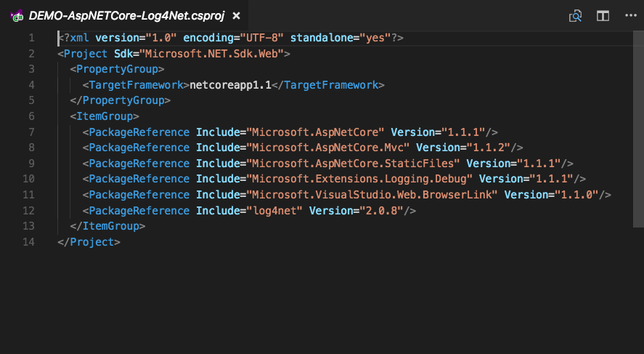Click the "Microsoft.Extensions.Logging.Debug" string
644x354 pixels.
[x=359, y=179]
